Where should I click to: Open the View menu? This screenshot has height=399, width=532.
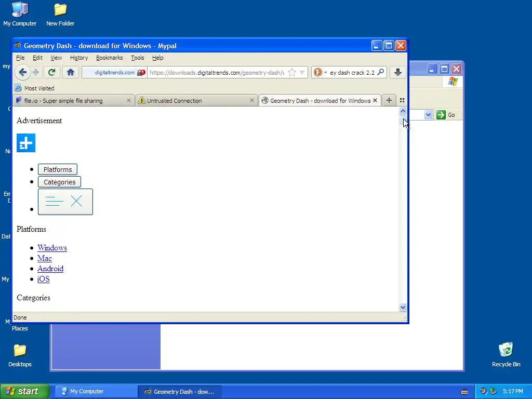coord(56,58)
